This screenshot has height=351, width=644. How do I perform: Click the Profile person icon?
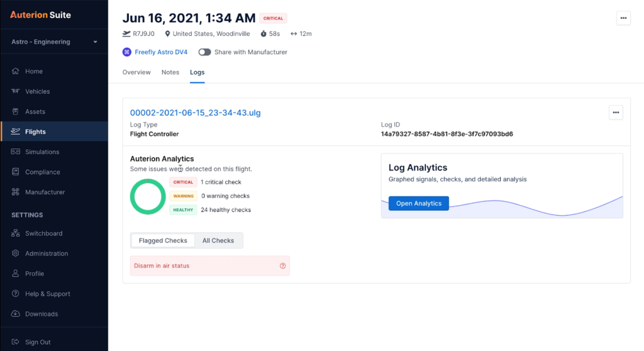point(15,274)
